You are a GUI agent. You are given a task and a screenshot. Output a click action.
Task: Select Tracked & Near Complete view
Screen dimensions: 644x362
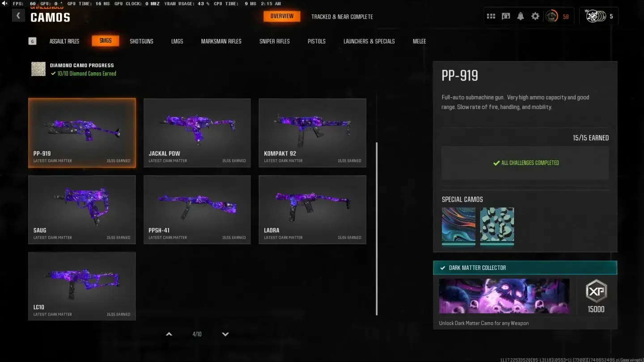[x=342, y=17]
